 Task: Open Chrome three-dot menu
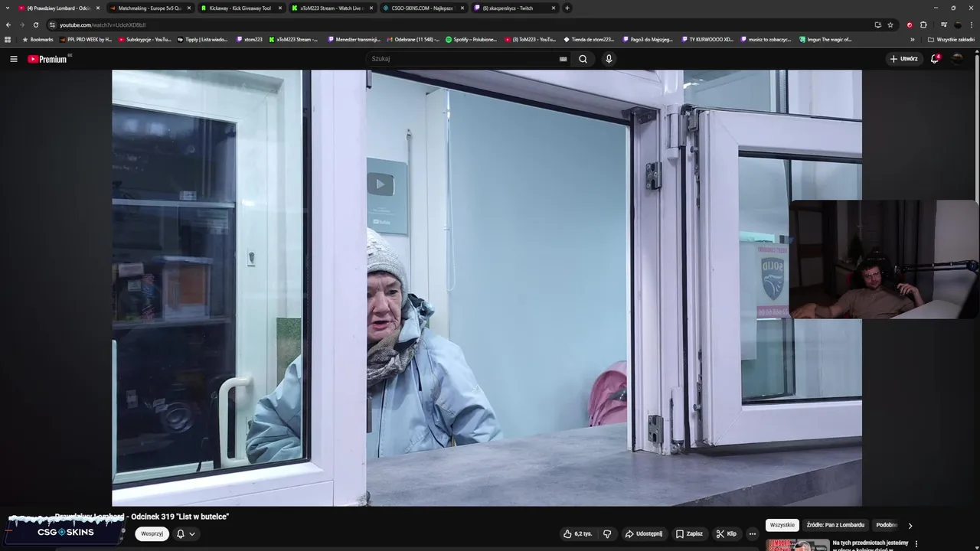coord(972,24)
